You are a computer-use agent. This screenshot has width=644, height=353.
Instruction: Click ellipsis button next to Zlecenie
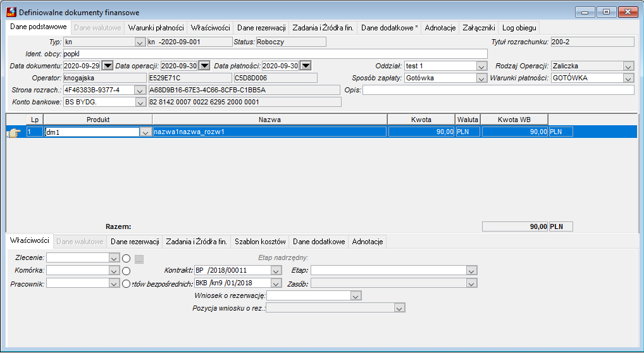point(139,259)
